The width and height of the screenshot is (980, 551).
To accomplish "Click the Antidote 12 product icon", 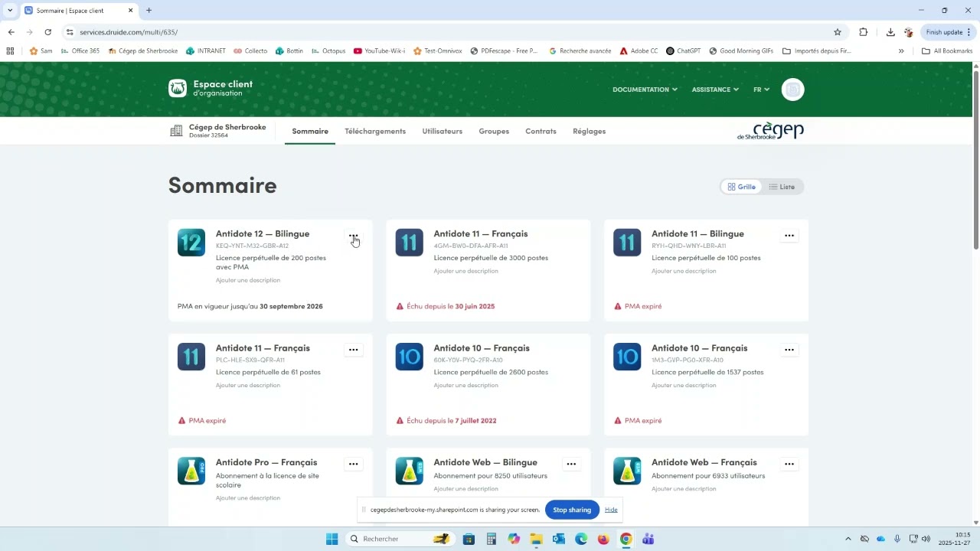I will (x=191, y=243).
